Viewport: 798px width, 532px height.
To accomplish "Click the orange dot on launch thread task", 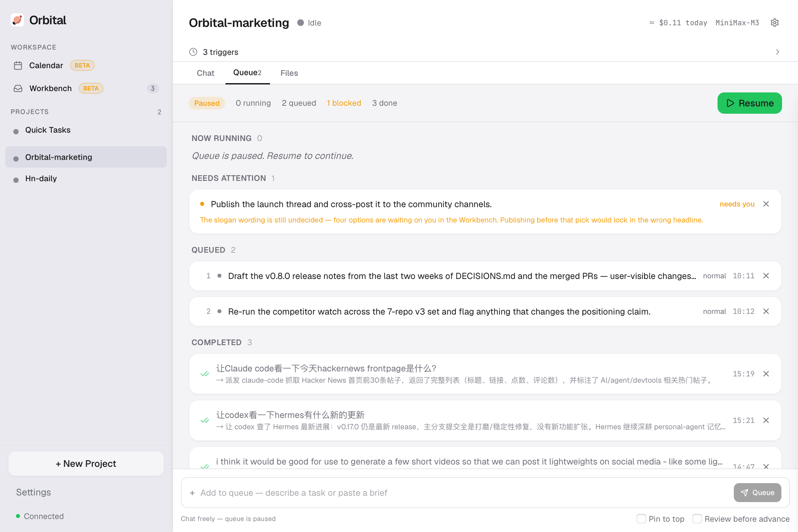I will tap(202, 204).
